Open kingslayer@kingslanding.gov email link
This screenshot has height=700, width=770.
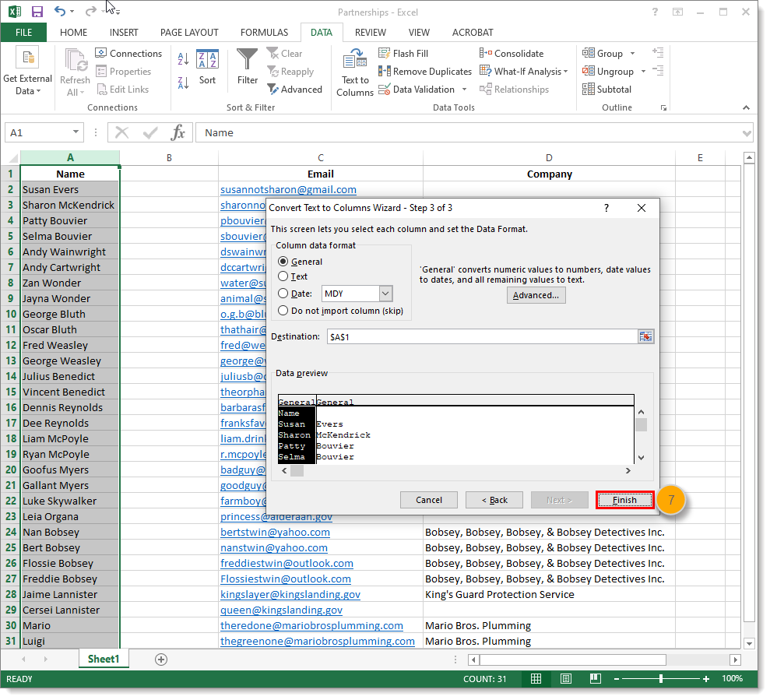click(x=290, y=594)
